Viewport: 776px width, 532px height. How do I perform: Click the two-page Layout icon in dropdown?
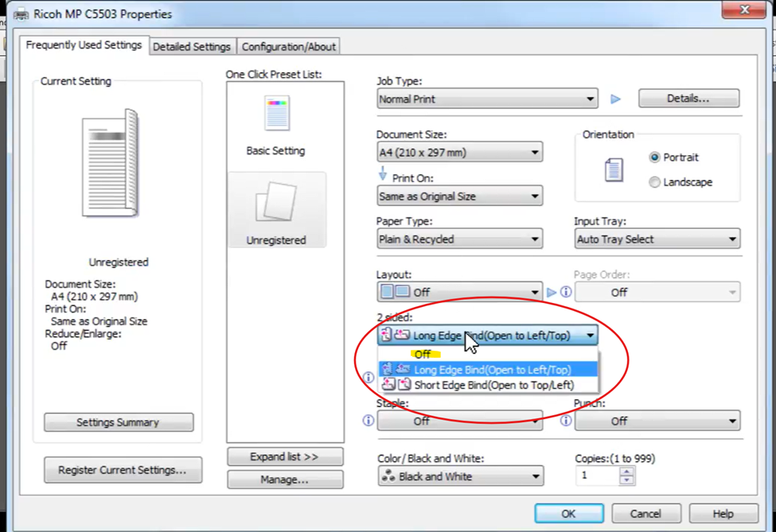tap(395, 292)
